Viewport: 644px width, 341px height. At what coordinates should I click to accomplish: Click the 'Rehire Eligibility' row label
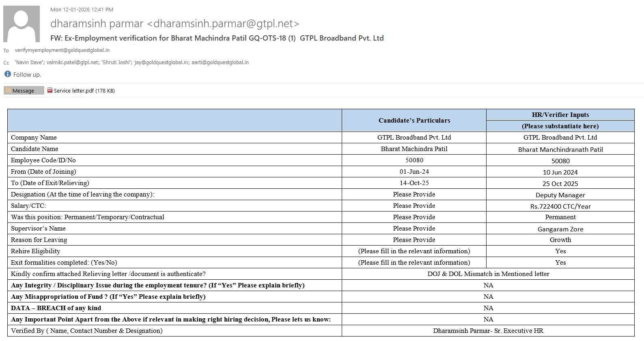pyautogui.click(x=36, y=251)
